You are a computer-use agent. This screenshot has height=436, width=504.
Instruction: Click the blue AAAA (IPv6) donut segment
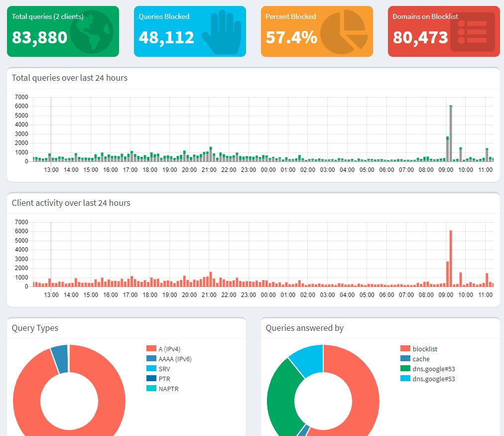pos(60,359)
